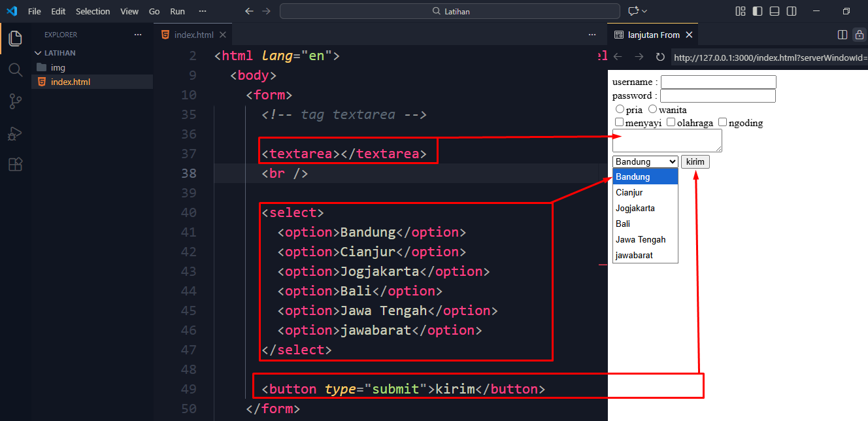
Task: Click the username input field
Action: click(x=718, y=82)
